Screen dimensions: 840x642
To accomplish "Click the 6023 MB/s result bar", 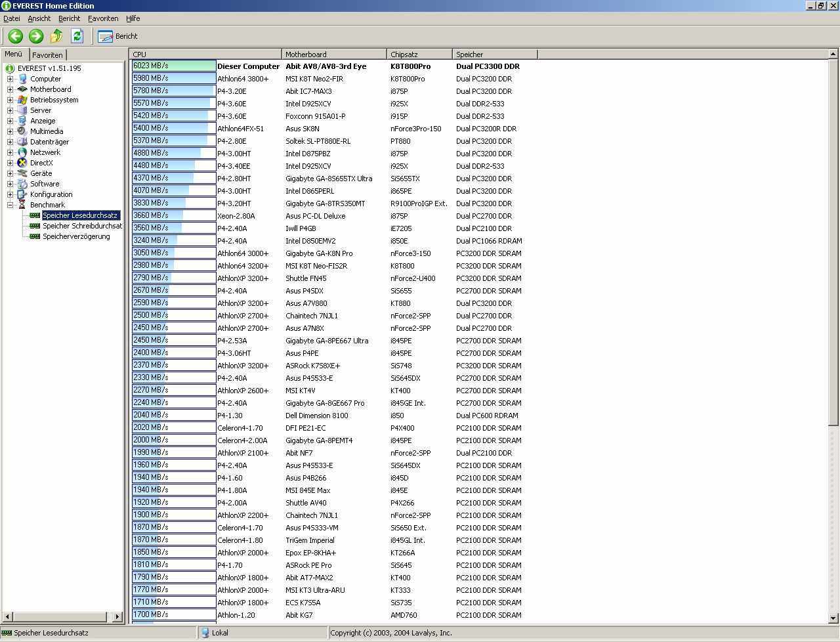I will pos(174,66).
